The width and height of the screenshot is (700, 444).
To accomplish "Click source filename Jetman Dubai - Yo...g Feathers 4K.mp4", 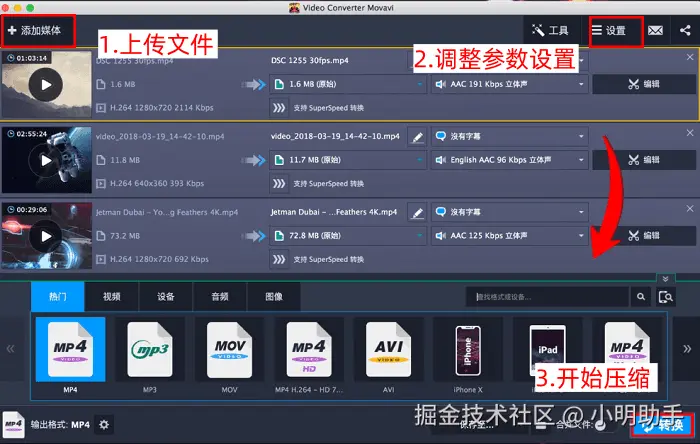I will click(x=167, y=212).
